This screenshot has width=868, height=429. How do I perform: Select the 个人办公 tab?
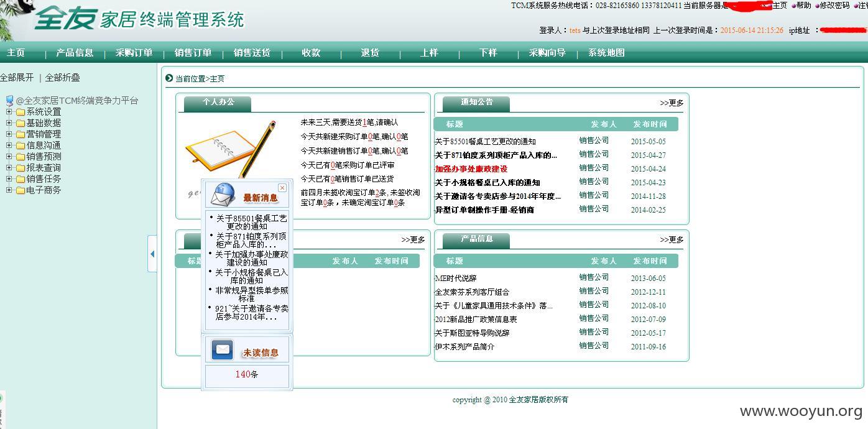218,103
